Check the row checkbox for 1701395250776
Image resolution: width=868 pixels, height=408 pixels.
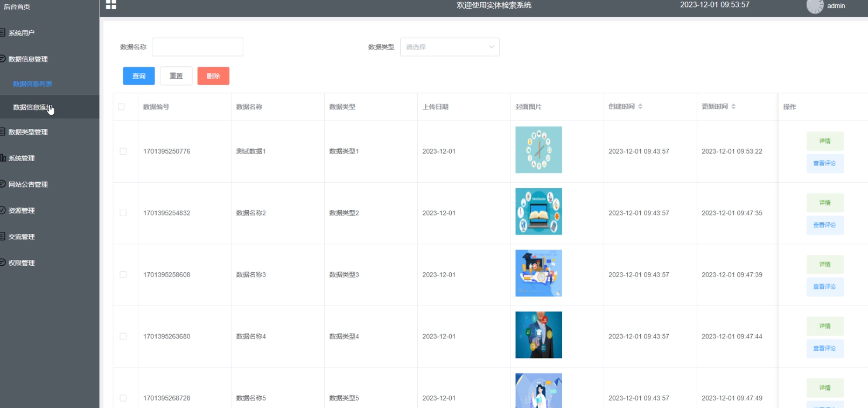123,151
